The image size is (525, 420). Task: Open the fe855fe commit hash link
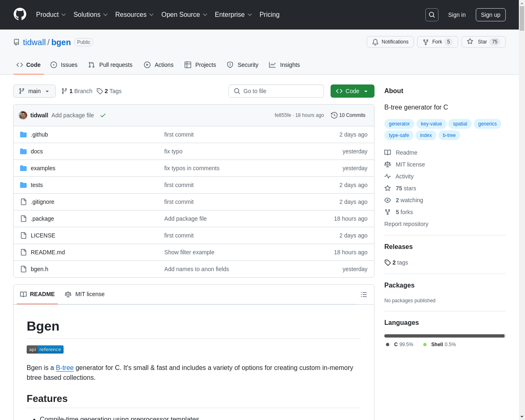click(x=283, y=115)
